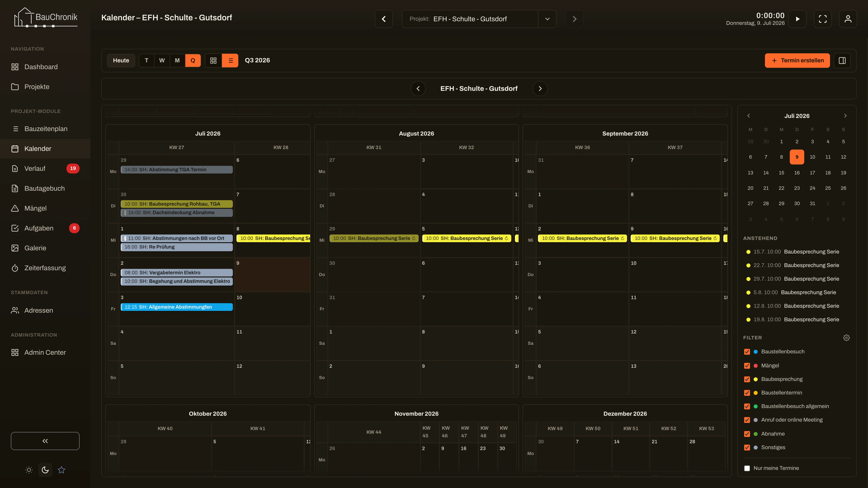
Task: Select month view M
Action: 177,60
